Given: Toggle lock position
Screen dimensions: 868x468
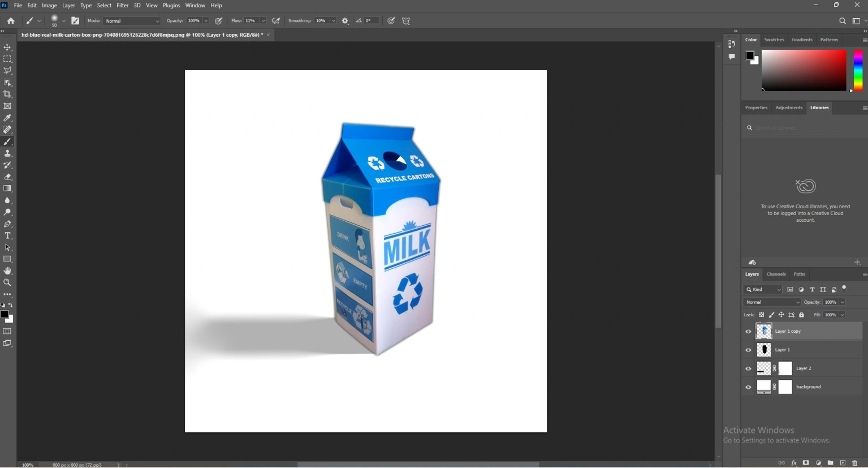Looking at the screenshot, I should pos(781,315).
